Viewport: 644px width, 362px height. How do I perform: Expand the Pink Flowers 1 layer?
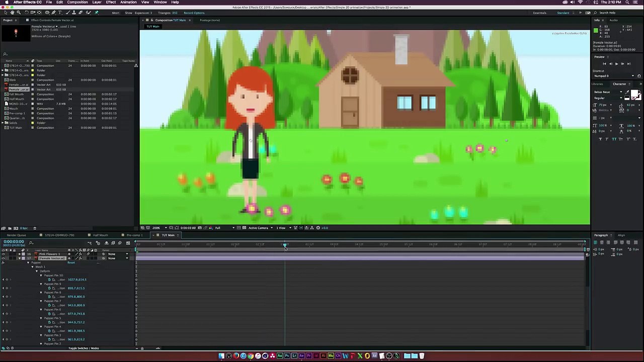coord(20,254)
